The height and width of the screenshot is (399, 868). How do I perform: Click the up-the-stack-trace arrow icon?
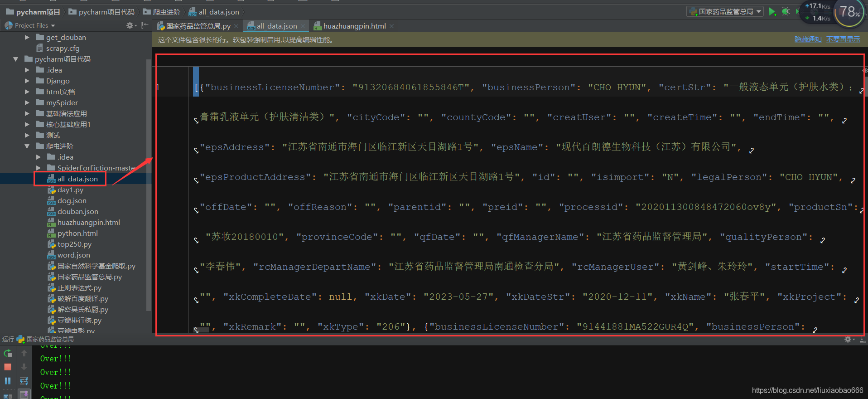click(24, 353)
